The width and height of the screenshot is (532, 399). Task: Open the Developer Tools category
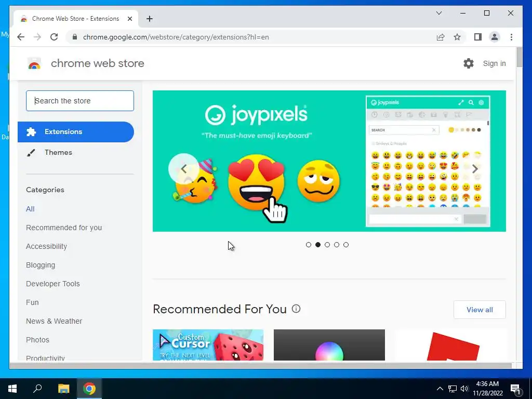53,284
